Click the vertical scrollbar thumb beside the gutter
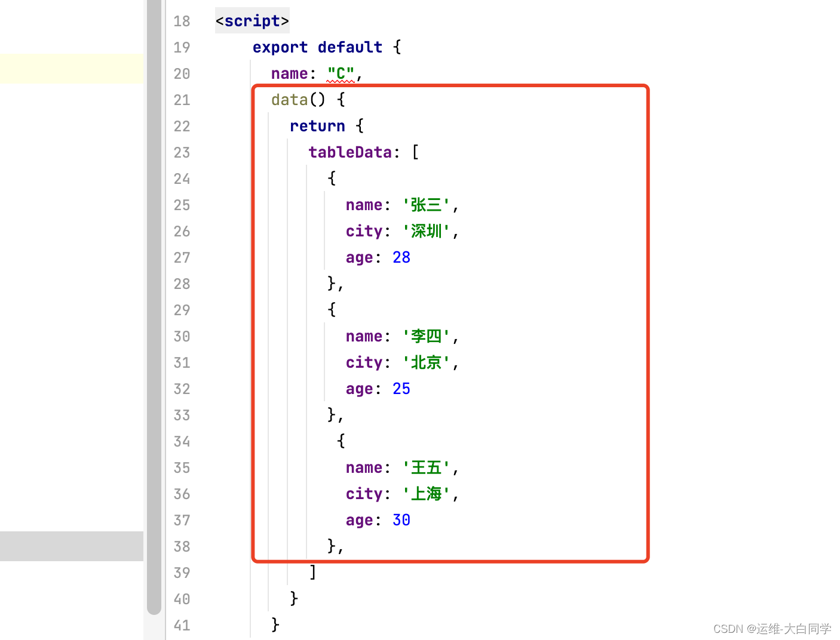840x640 pixels. [x=154, y=307]
